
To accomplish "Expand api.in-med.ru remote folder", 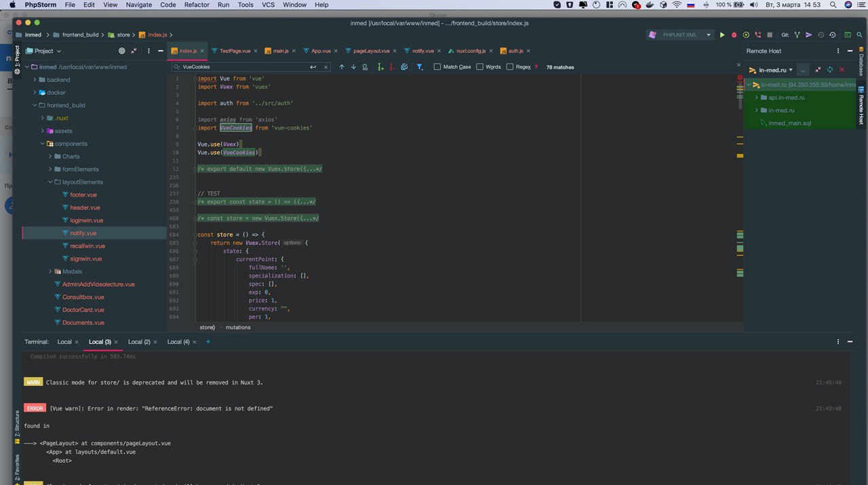I will tap(757, 97).
